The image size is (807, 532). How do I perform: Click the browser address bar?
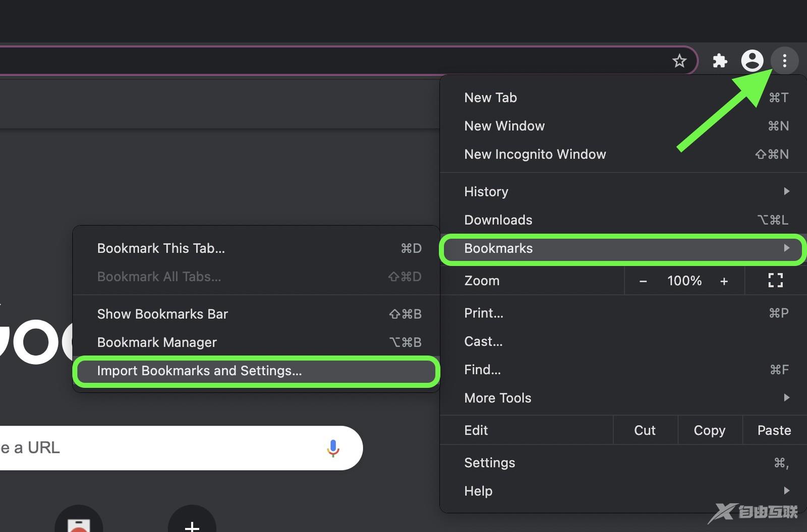click(x=348, y=61)
